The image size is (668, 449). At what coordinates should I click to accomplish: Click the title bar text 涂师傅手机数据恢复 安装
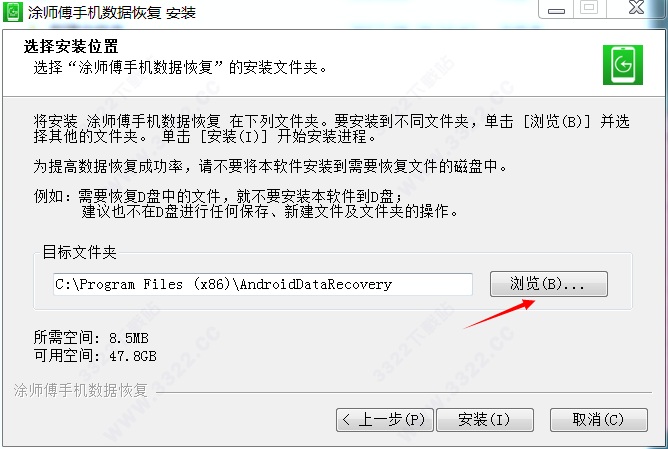click(112, 13)
